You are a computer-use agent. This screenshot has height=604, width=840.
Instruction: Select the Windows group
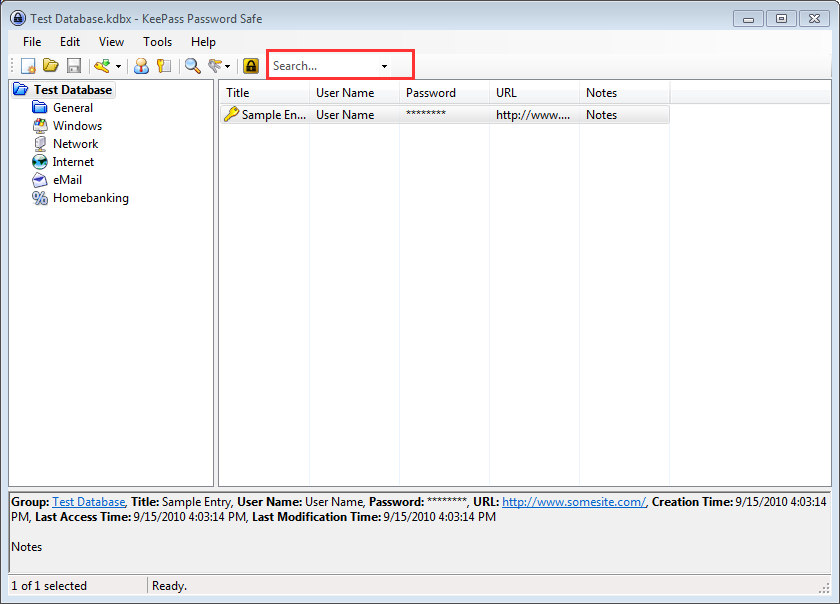77,126
